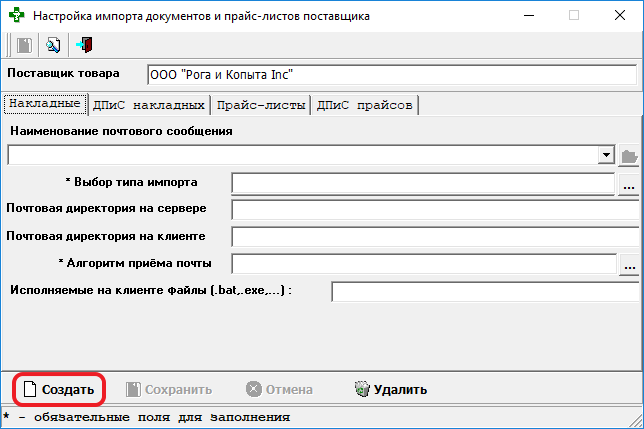This screenshot has width=644, height=429.
Task: Click the Удалить trash bin icon
Action: (x=362, y=389)
